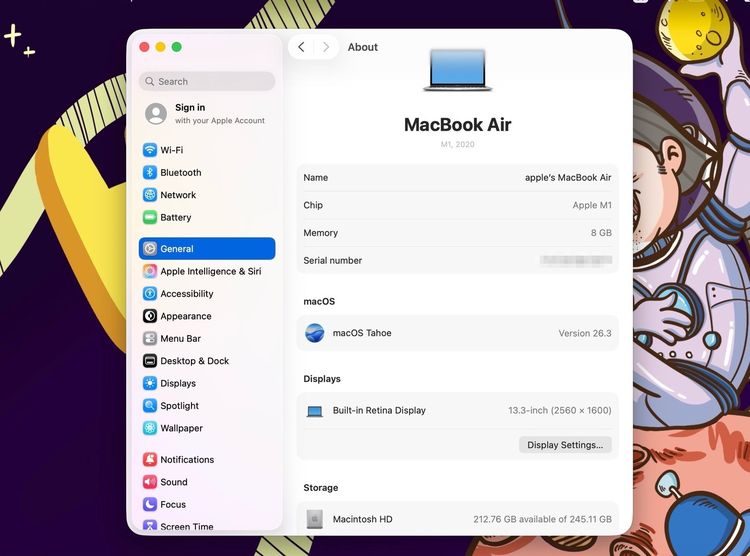
Task: Click "Built-in Retina Display" label
Action: pyautogui.click(x=379, y=411)
